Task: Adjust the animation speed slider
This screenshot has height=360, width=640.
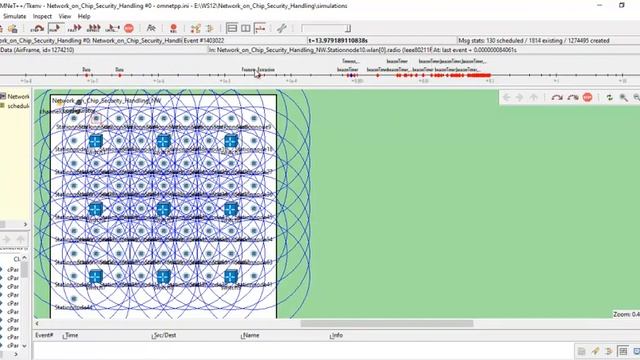Action: tap(326, 28)
